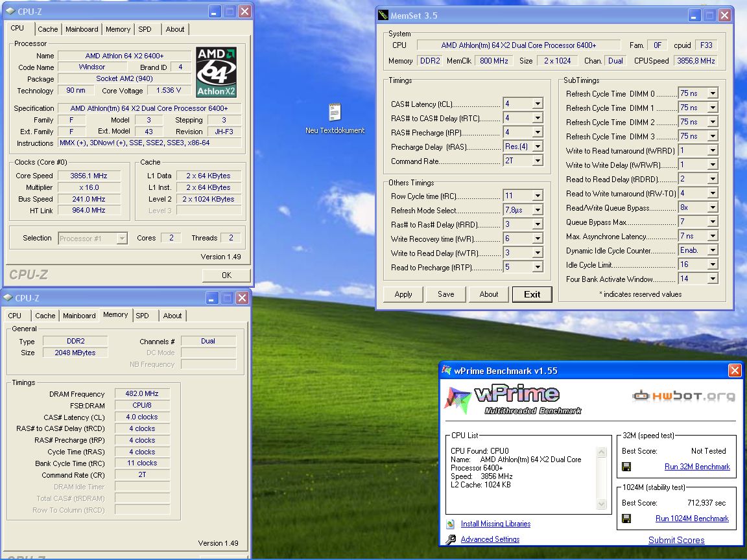The image size is (747, 560).
Task: Switch to Memory tab in top CPU-Z
Action: 117,29
